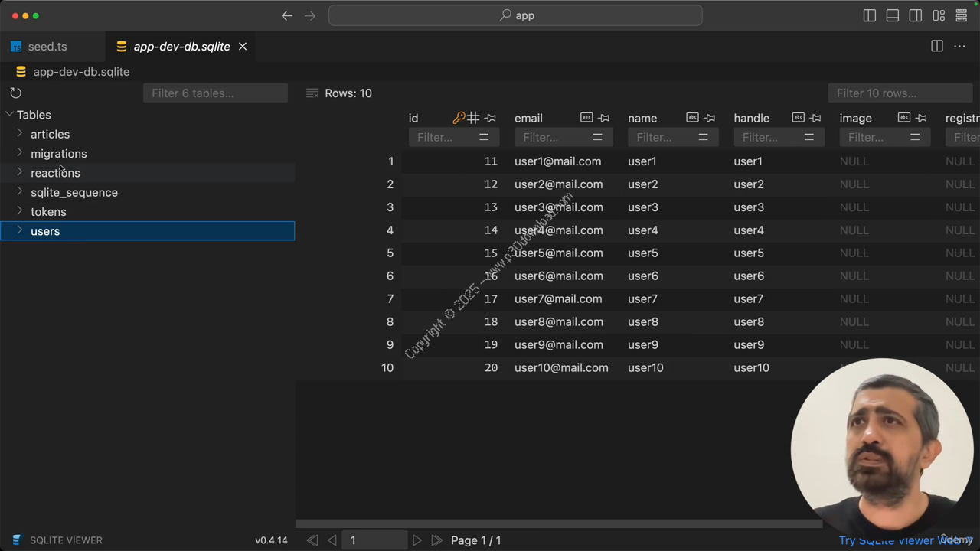Go forward with the navigation arrow
Image resolution: width=980 pixels, height=551 pixels.
click(310, 15)
